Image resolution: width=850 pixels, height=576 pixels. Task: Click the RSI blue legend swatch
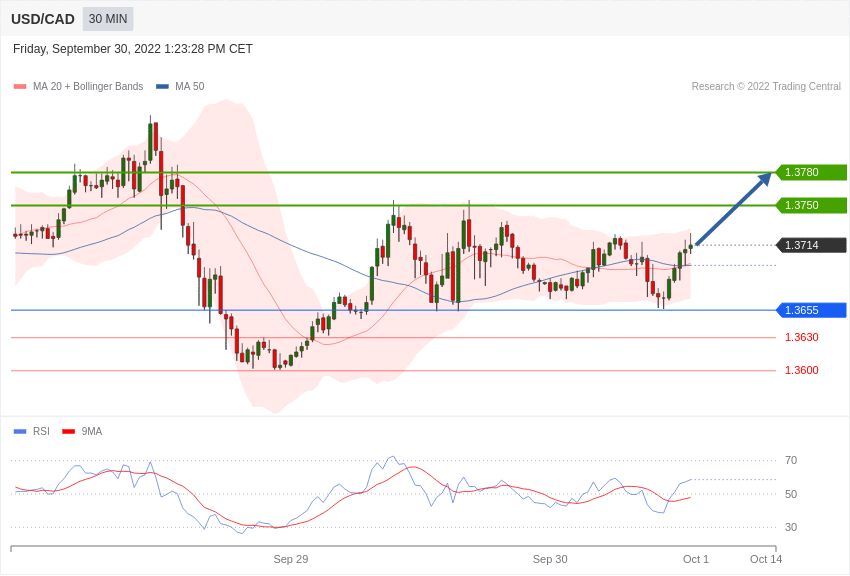point(20,432)
